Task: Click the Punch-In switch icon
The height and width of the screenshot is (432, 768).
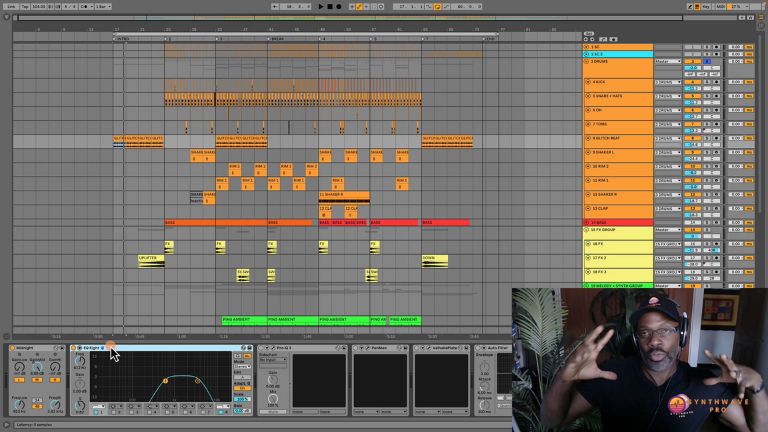Action: (x=429, y=6)
